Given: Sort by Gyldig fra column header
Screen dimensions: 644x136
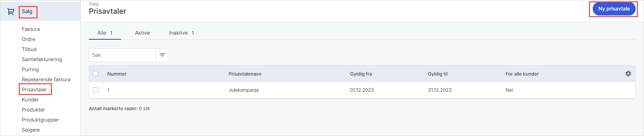Looking at the screenshot, I should pos(361,74).
